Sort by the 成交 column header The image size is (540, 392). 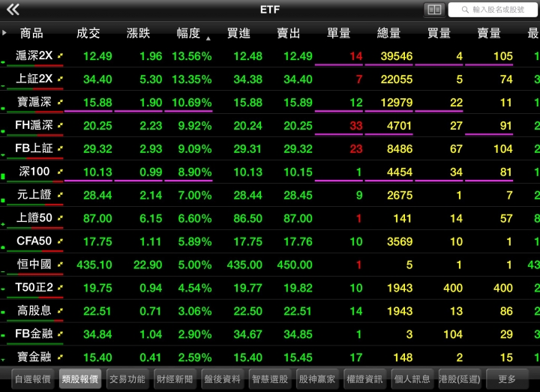88,33
